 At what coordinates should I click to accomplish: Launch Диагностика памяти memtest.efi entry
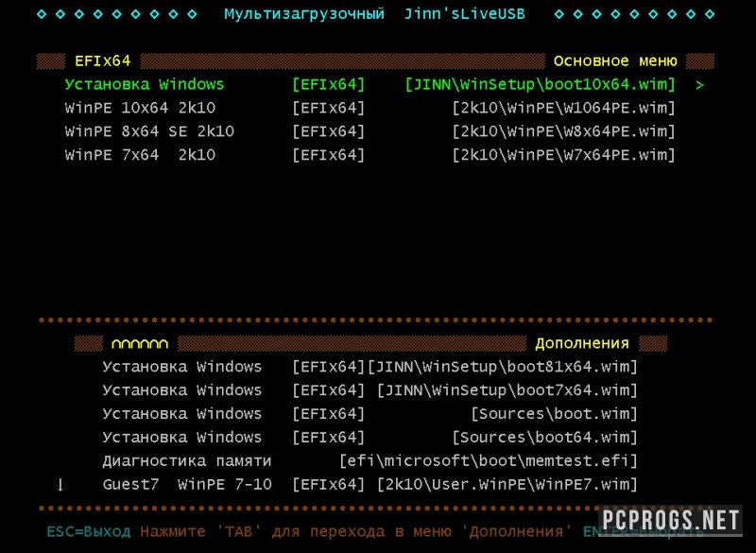click(x=369, y=461)
